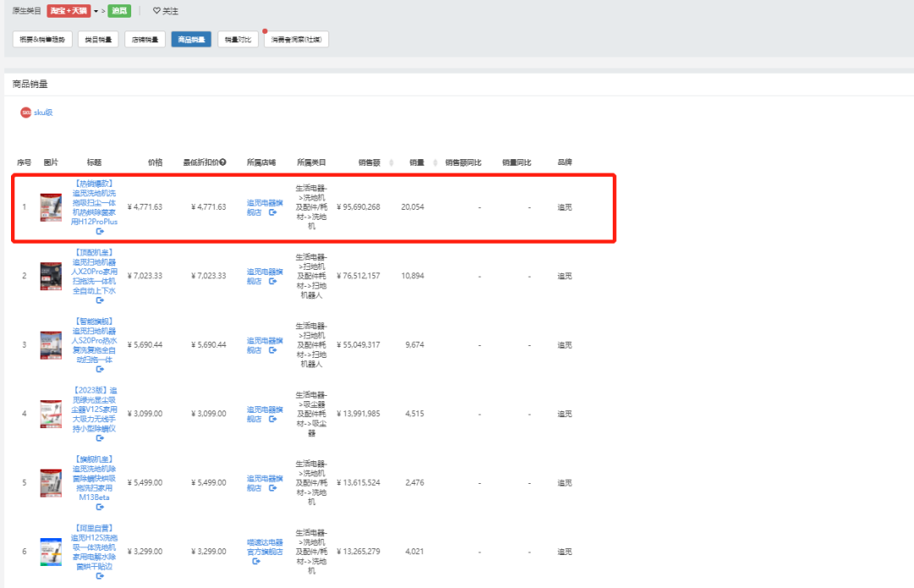Click blue product thumbnail in row 6
This screenshot has width=914, height=588.
click(x=51, y=552)
